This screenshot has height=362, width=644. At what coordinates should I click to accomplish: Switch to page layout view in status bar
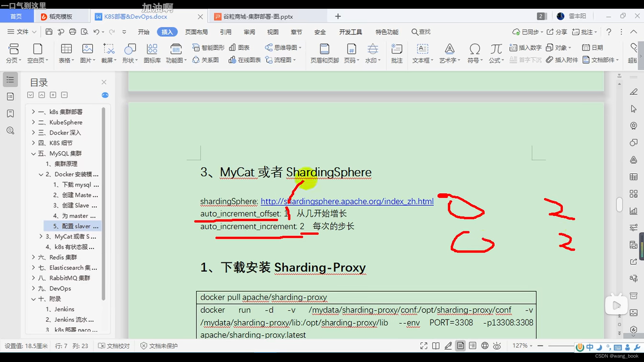[461, 346]
